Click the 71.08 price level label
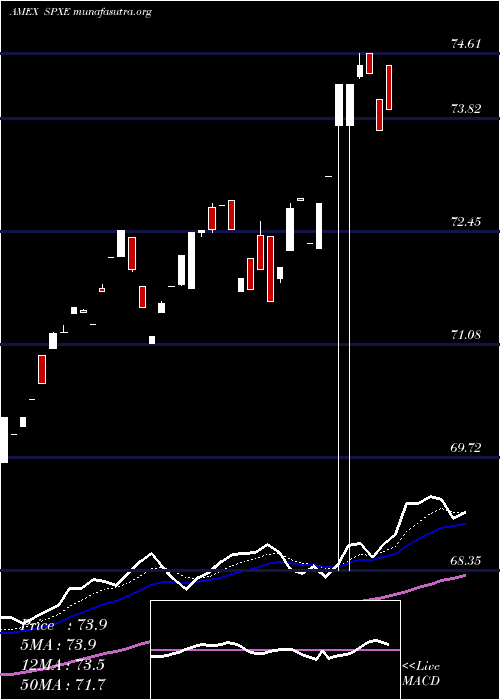 coord(466,334)
